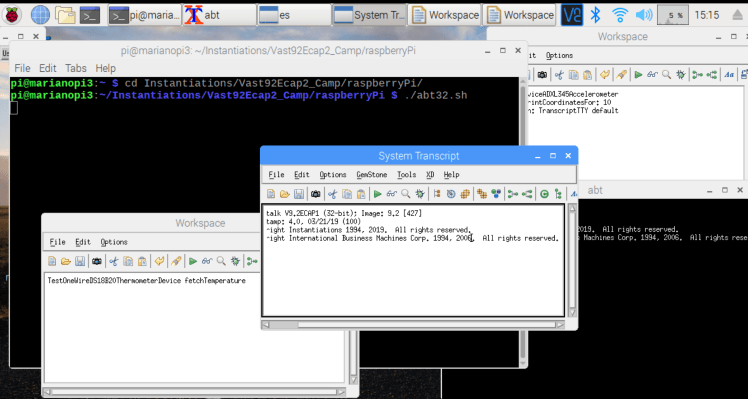The width and height of the screenshot is (748, 399).
Task: Switch to abt task in taskbar
Action: 218,15
